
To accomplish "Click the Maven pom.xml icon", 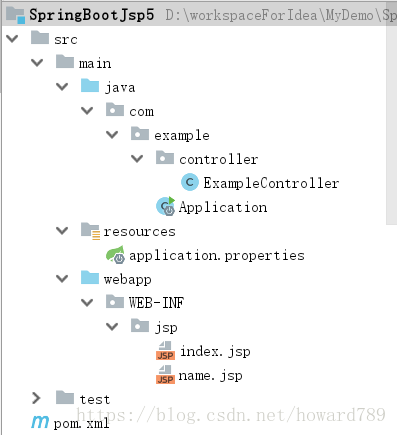I will tap(40, 422).
